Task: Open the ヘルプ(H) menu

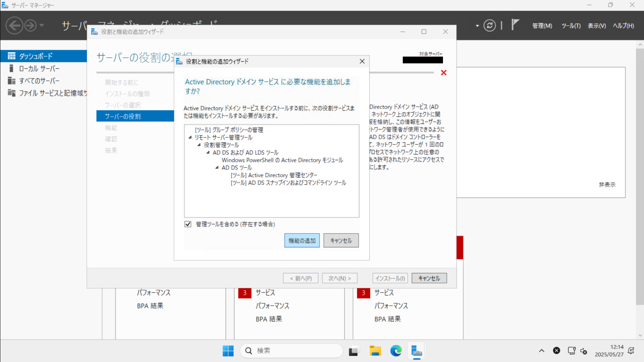Action: point(623,26)
